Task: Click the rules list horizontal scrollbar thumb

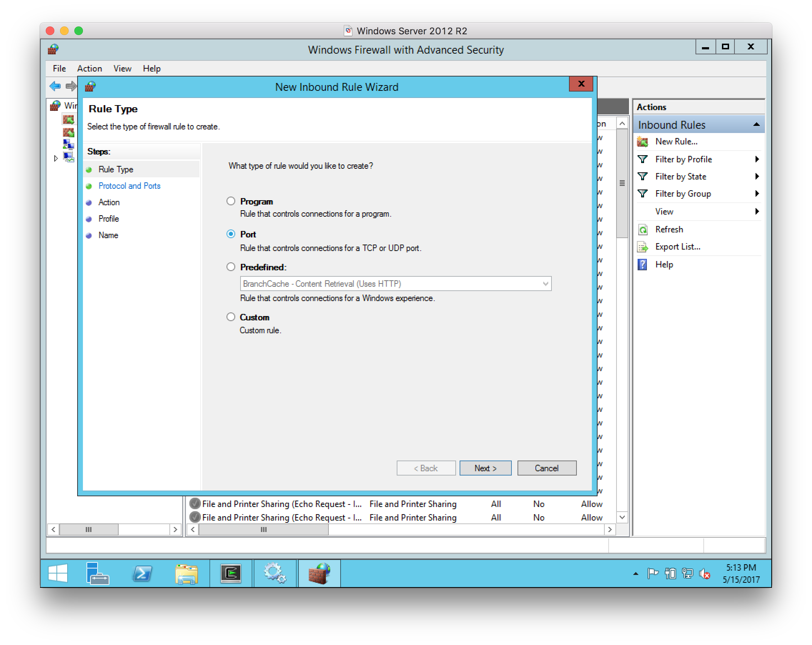Action: pyautogui.click(x=264, y=530)
